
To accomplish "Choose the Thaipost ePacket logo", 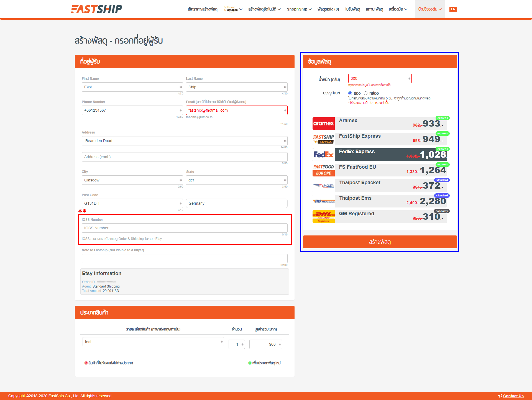I will click(x=323, y=186).
